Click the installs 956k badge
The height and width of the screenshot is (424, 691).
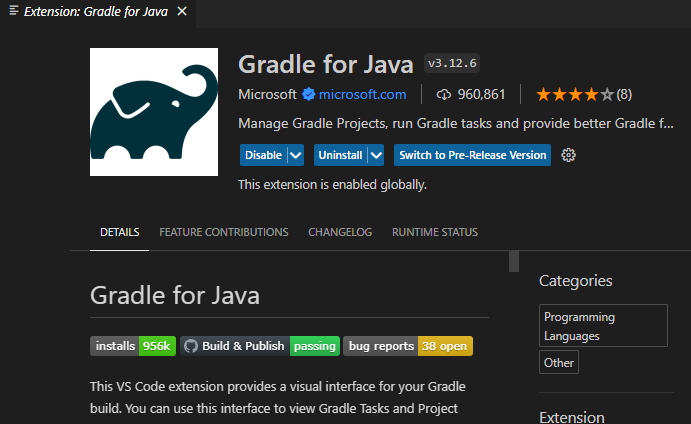[x=133, y=346]
